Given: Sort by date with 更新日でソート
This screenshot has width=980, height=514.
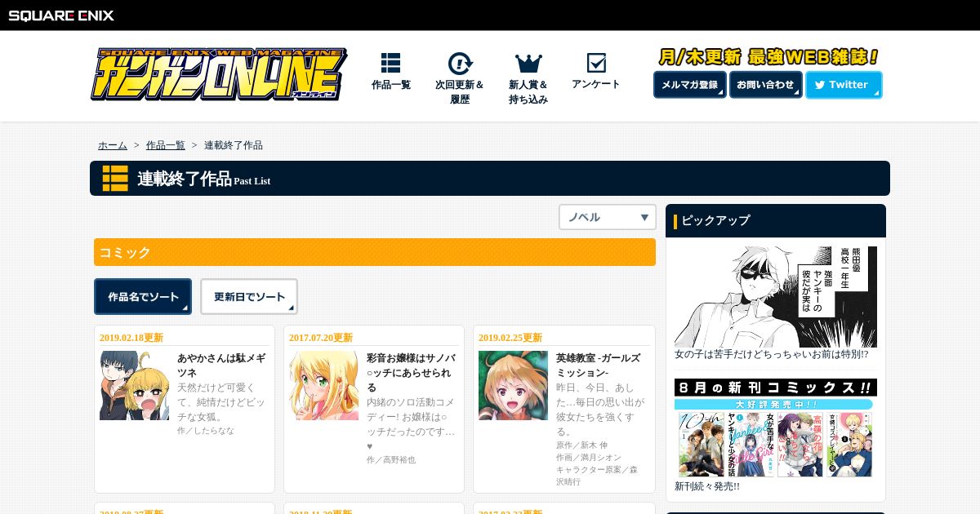Looking at the screenshot, I should coord(249,297).
